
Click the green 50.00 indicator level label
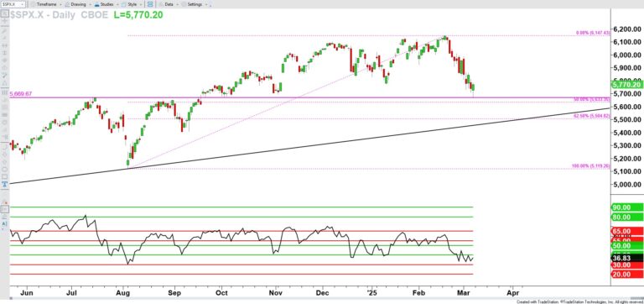[x=626, y=245]
